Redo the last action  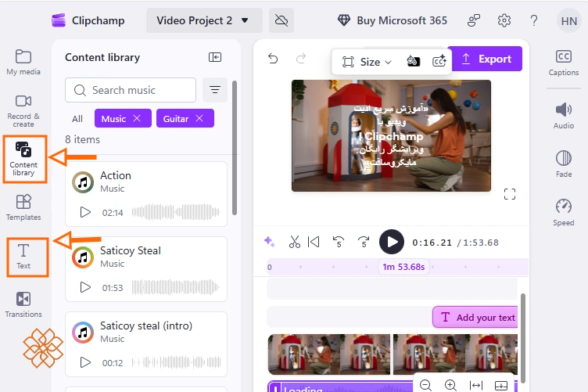[x=301, y=59]
